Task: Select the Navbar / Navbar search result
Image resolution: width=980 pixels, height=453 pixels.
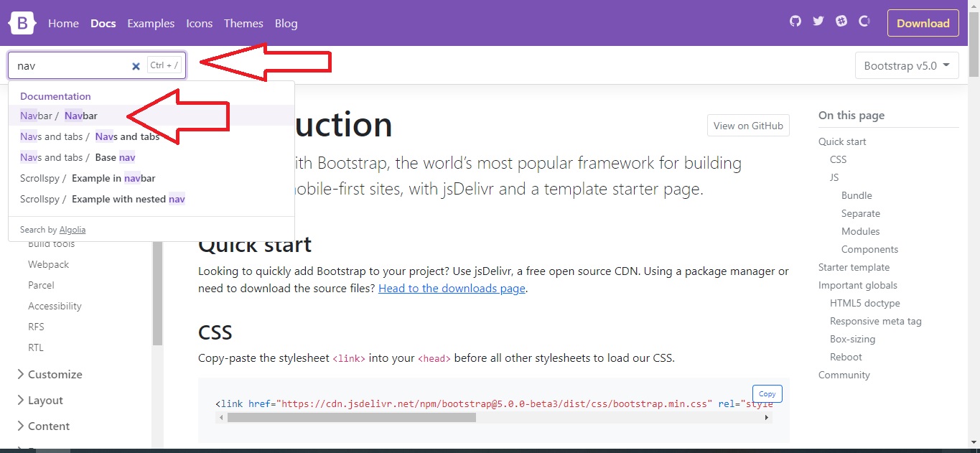Action: 151,116
